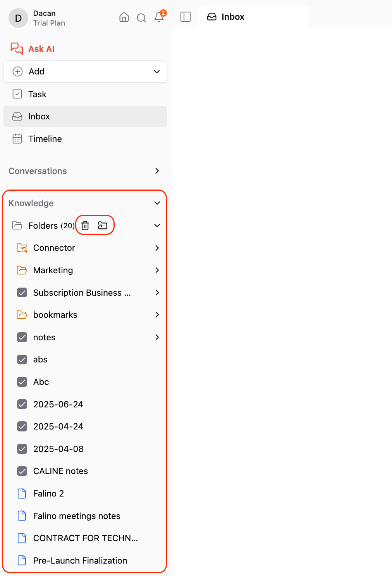
Task: Open Timeline in the sidebar
Action: [x=85, y=138]
